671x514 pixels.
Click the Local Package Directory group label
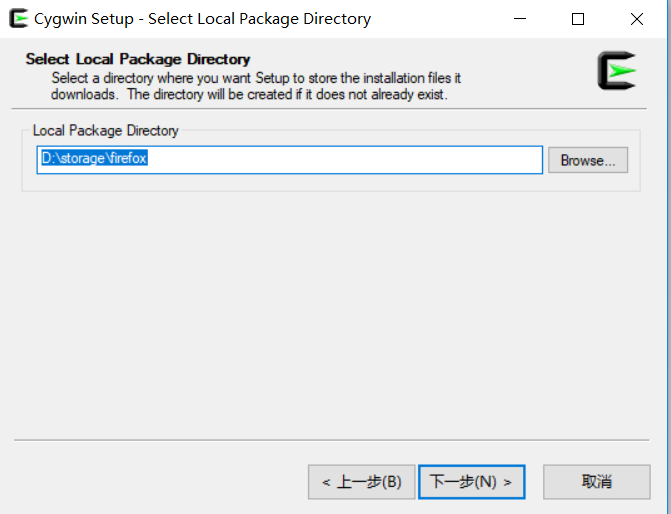(x=106, y=131)
